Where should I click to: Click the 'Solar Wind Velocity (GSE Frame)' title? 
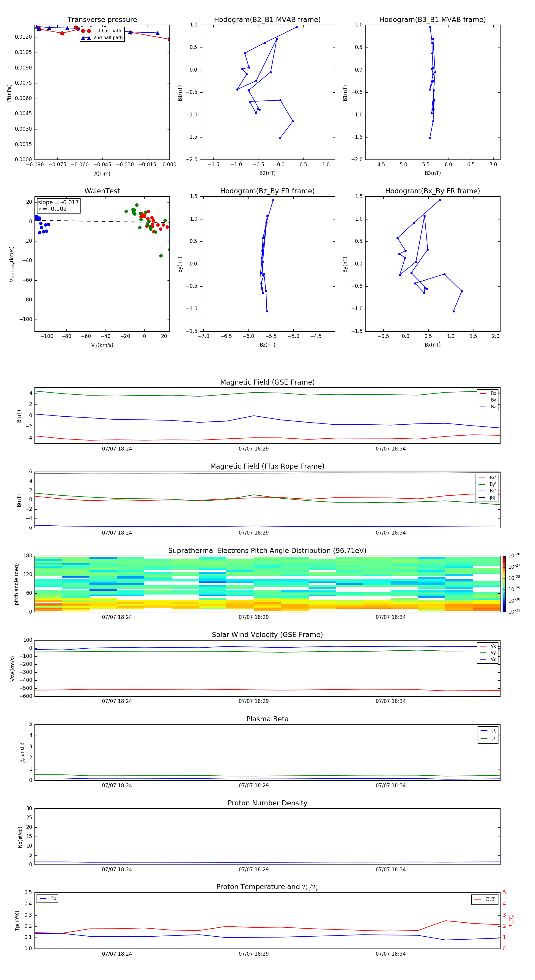[267, 635]
